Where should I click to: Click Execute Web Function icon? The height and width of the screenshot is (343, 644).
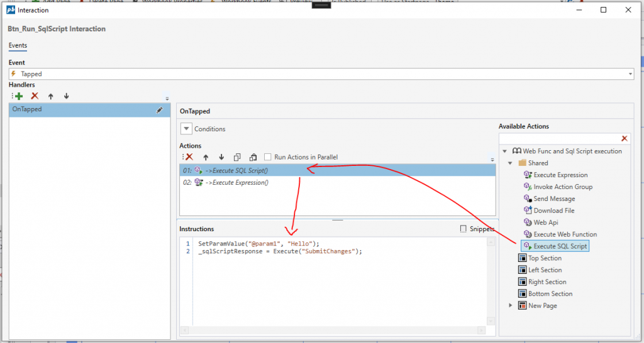click(528, 234)
